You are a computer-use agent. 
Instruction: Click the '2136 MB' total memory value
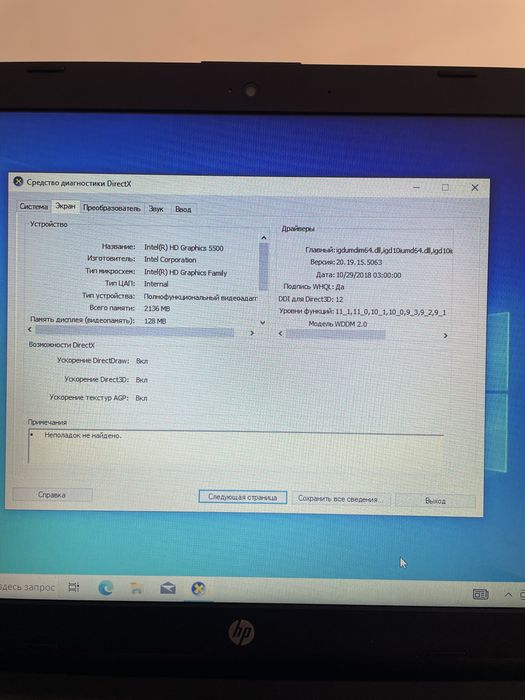(157, 308)
